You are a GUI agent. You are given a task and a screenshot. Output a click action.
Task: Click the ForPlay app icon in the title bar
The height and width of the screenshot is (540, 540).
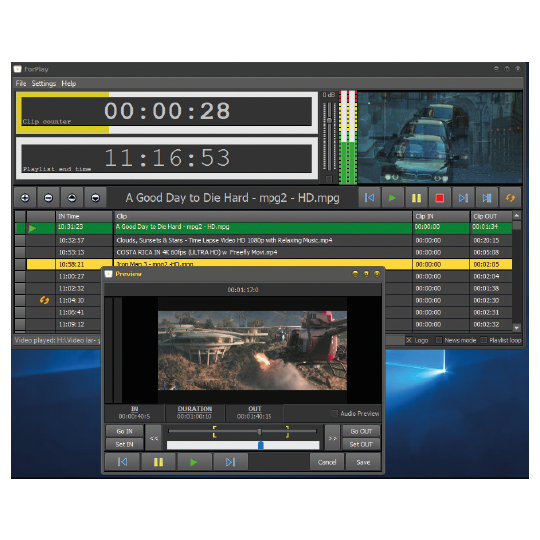[x=18, y=69]
